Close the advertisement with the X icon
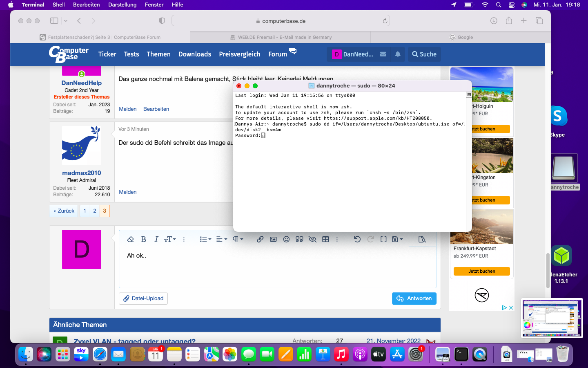The height and width of the screenshot is (368, 588). [x=511, y=307]
